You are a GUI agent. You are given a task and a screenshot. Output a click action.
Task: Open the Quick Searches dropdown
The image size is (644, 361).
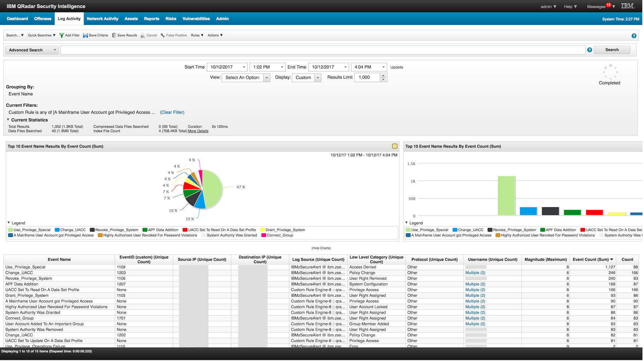pos(42,35)
